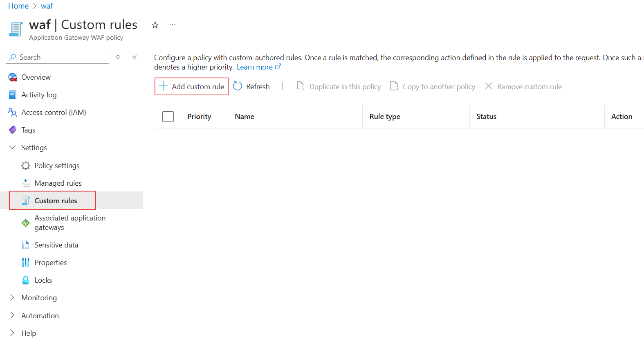The image size is (644, 344).
Task: Sort by Priority column header
Action: point(199,117)
